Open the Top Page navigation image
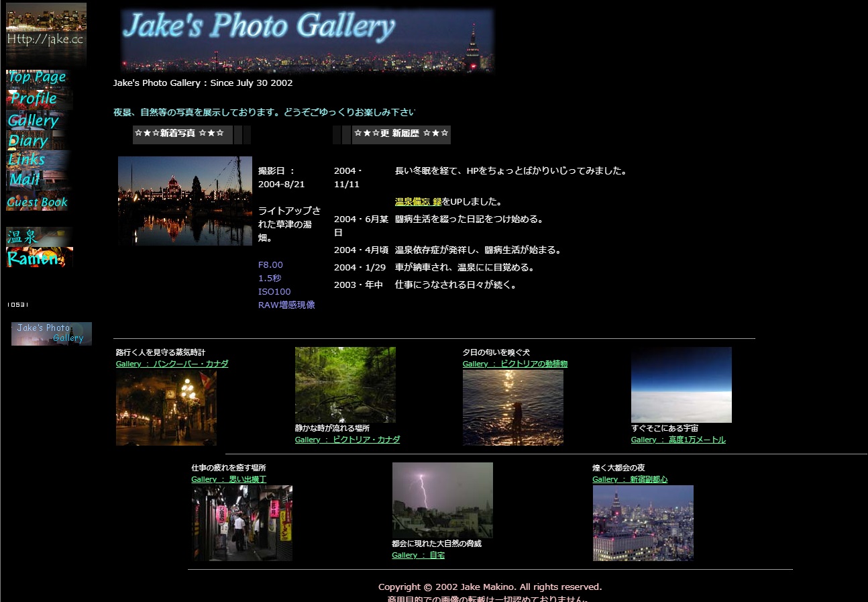The height and width of the screenshot is (602, 868). (37, 77)
